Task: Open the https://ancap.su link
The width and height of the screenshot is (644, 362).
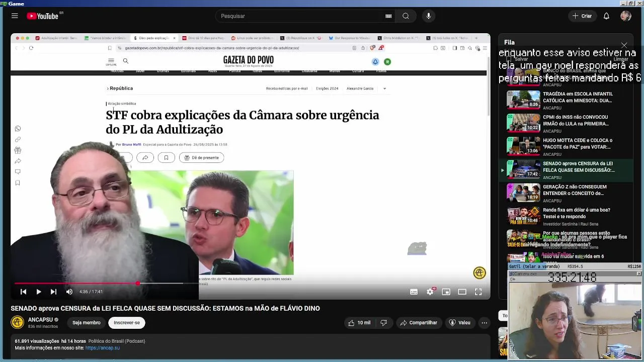Action: click(x=103, y=348)
